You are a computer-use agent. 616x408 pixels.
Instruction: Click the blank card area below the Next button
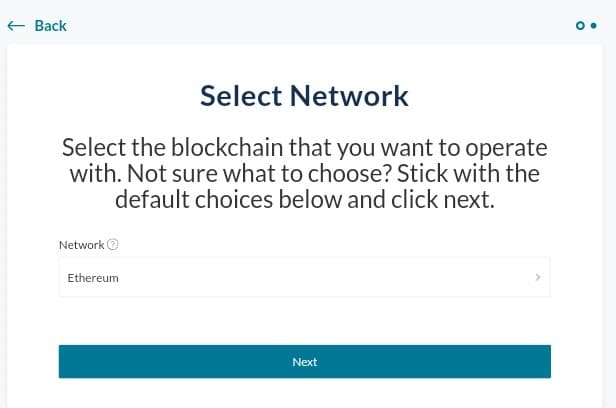tap(304, 393)
